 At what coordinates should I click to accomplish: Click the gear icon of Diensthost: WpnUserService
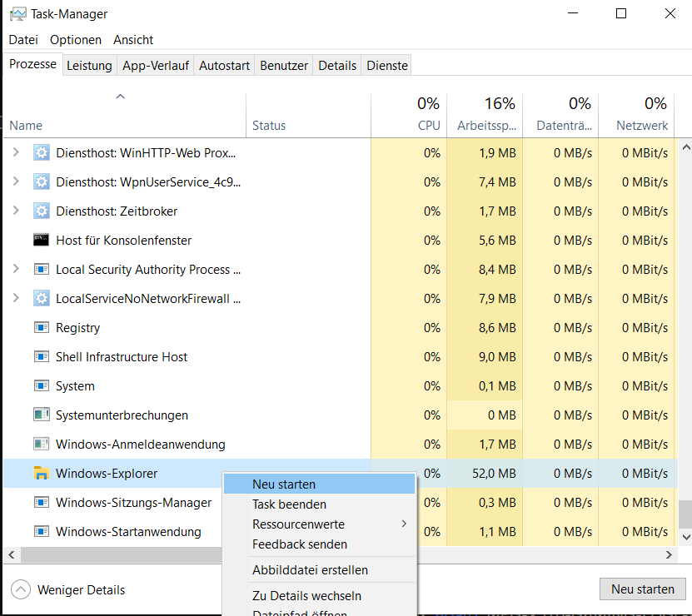point(42,181)
